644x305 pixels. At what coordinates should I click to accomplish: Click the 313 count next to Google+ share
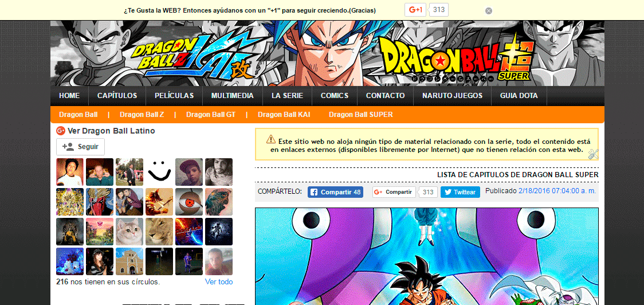[x=429, y=192]
